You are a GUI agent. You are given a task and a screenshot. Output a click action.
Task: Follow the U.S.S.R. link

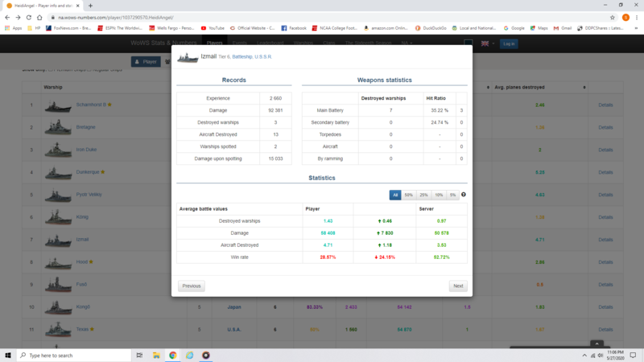(263, 56)
